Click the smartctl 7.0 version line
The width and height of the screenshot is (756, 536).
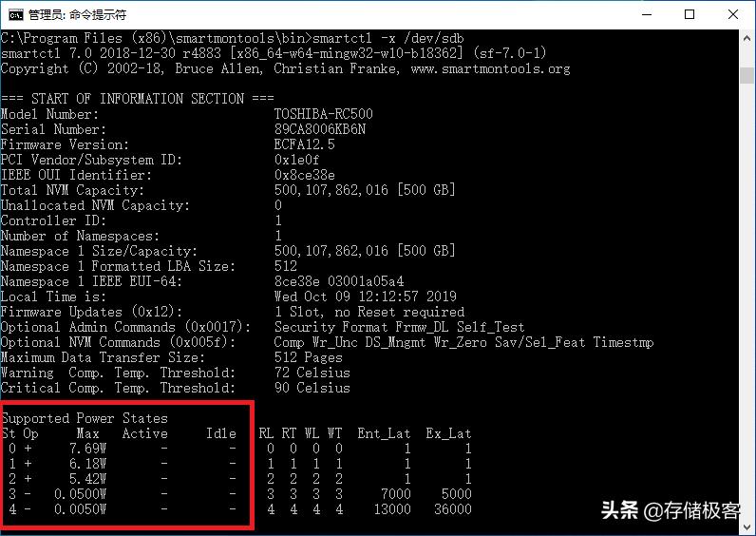pyautogui.click(x=274, y=52)
